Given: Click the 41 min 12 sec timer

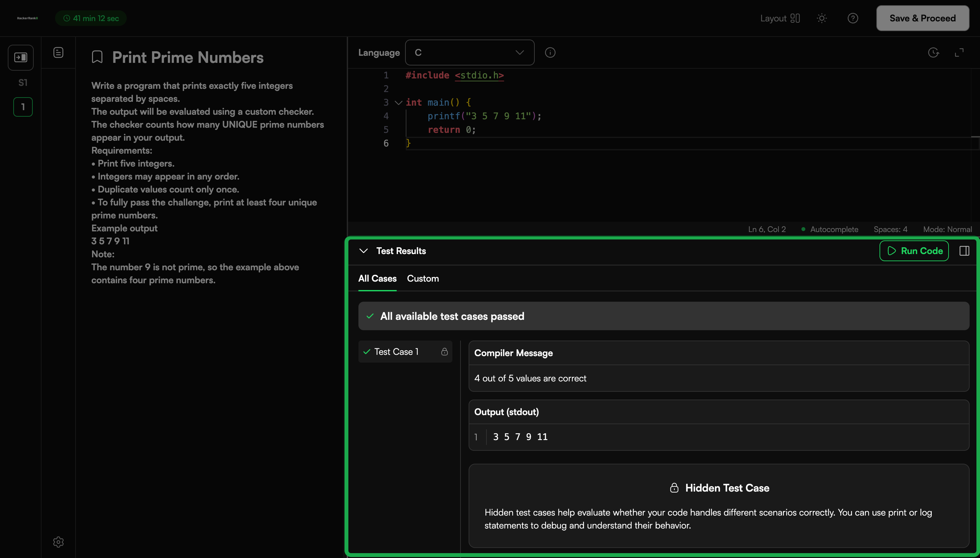Looking at the screenshot, I should 91,18.
